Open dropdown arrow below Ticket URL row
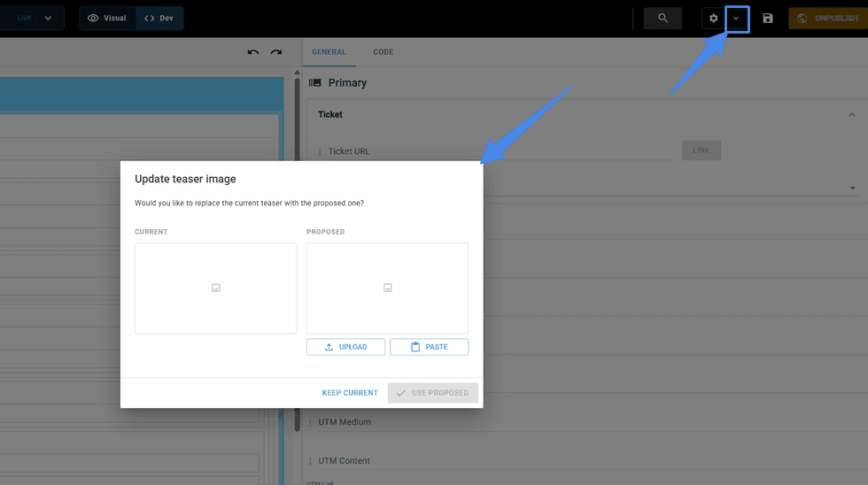 coord(852,188)
